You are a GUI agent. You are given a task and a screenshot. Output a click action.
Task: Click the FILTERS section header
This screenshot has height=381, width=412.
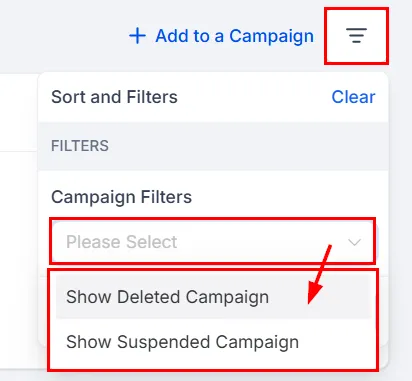[80, 146]
